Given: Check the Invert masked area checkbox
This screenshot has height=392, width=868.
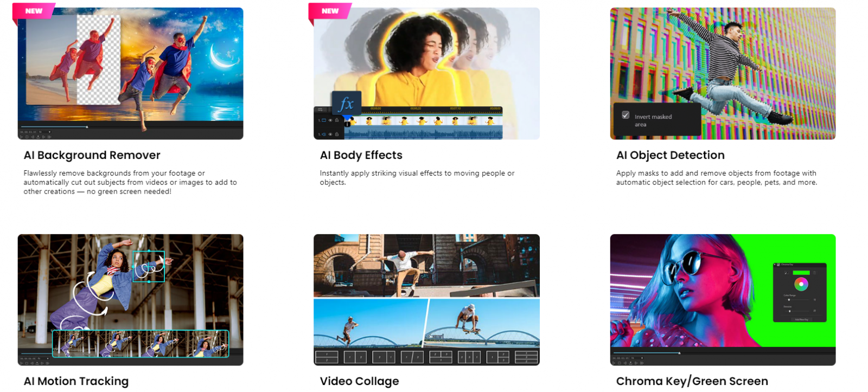Looking at the screenshot, I should point(626,115).
